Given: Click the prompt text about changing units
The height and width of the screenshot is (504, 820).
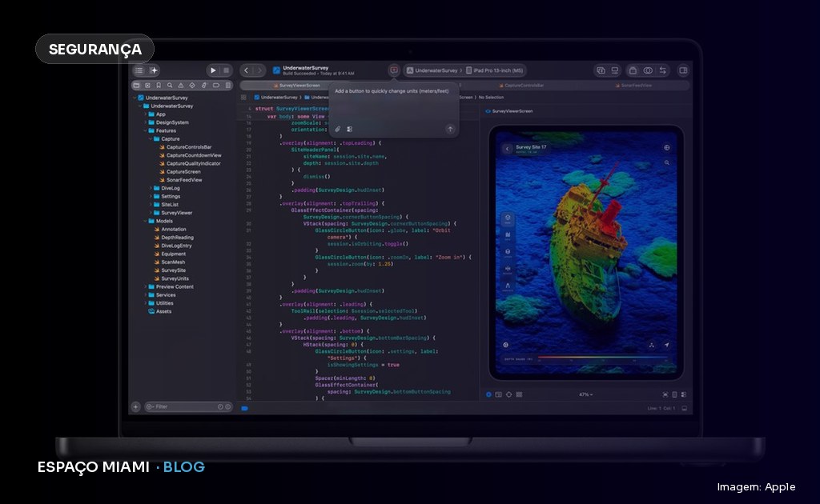Looking at the screenshot, I should 392,91.
